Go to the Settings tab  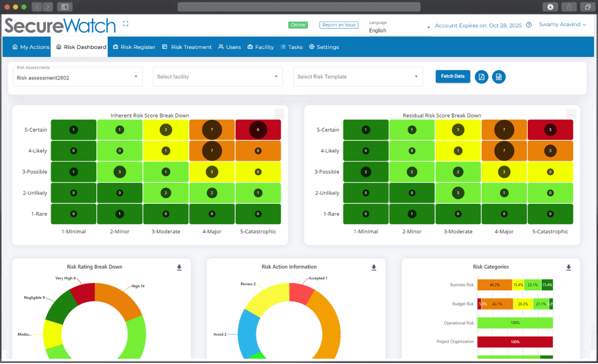[324, 47]
